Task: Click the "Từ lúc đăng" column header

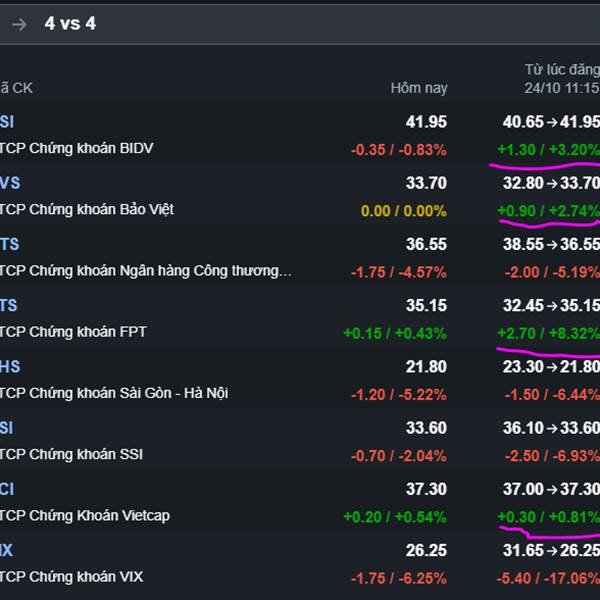Action: pos(561,70)
